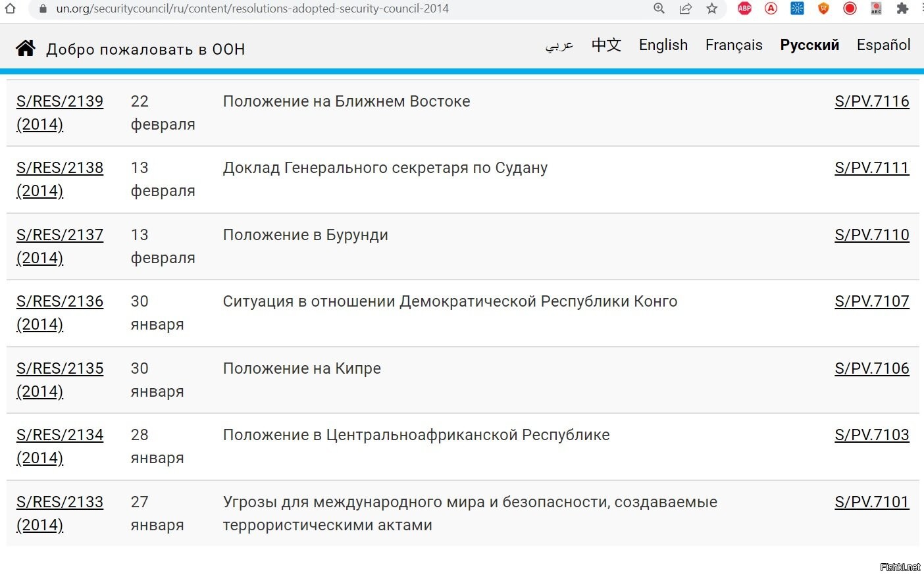This screenshot has height=575, width=924.
Task: Switch language to English
Action: [663, 45]
